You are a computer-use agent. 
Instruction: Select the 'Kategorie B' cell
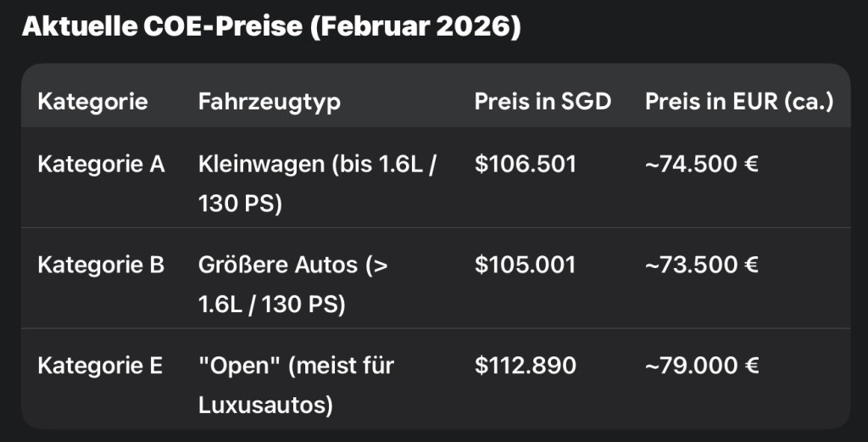click(x=101, y=265)
